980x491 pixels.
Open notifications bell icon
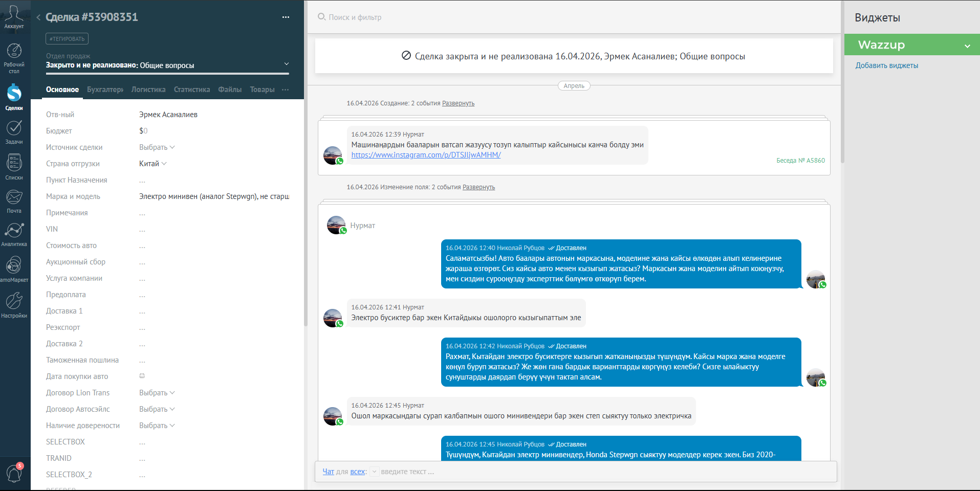click(14, 473)
